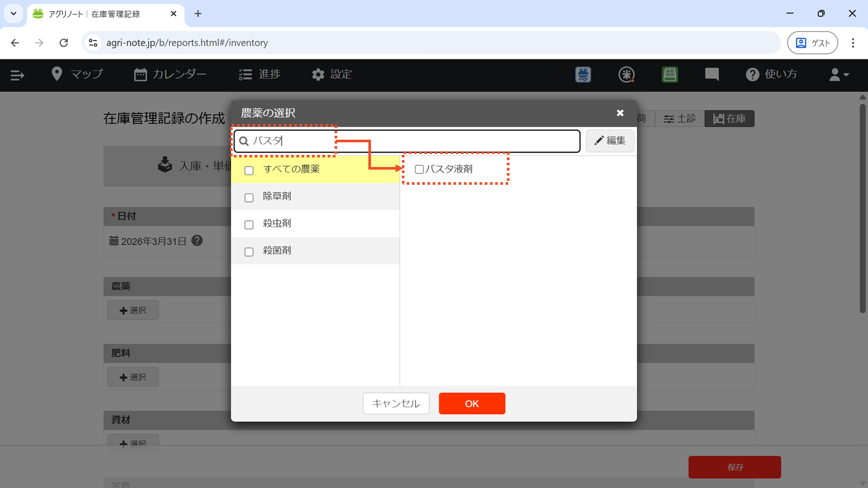Expand the tab search dropdown arrow

coord(13,13)
